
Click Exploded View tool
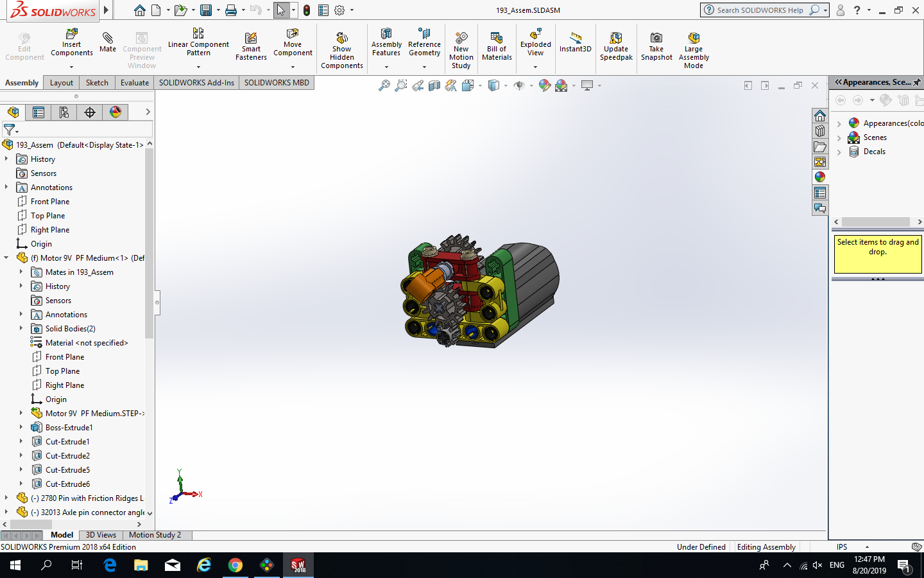coord(536,42)
